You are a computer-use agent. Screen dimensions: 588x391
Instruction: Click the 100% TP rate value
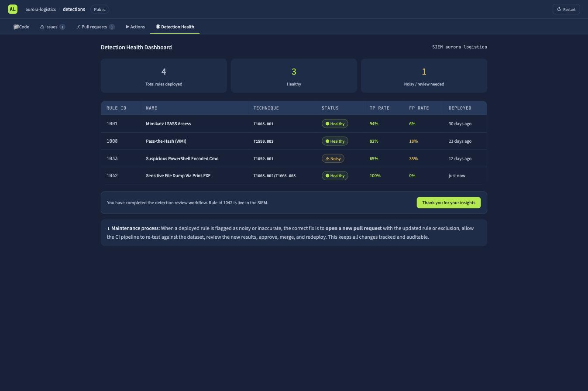375,176
